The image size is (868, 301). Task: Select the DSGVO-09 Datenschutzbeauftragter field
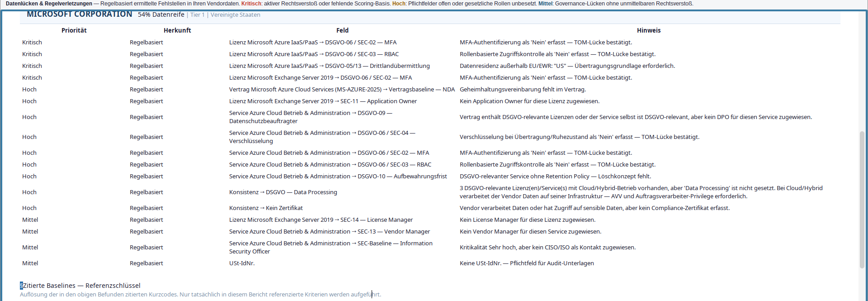pyautogui.click(x=311, y=117)
